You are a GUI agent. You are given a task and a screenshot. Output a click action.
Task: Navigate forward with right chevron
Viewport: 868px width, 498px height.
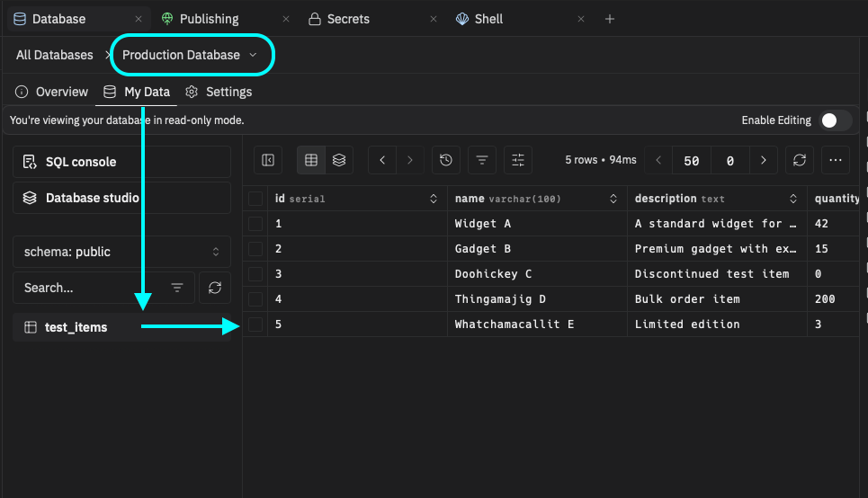[410, 160]
